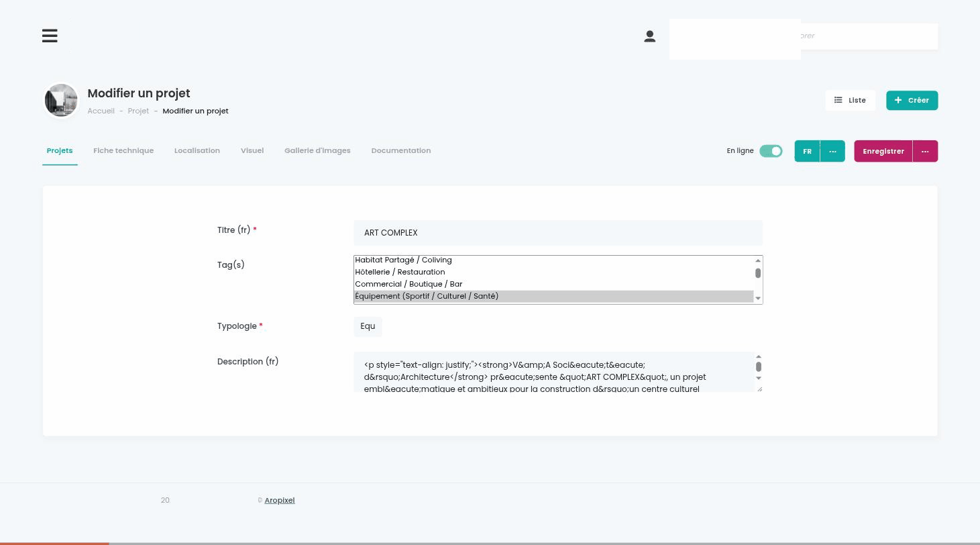Click the list icon on Liste button

[x=838, y=100]
